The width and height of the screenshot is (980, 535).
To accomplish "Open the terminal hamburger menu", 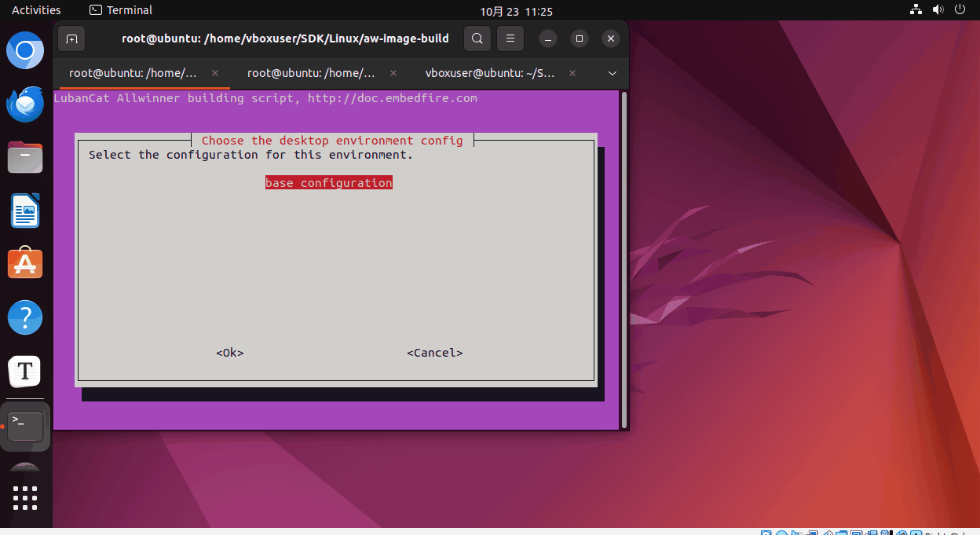I will pyautogui.click(x=510, y=38).
